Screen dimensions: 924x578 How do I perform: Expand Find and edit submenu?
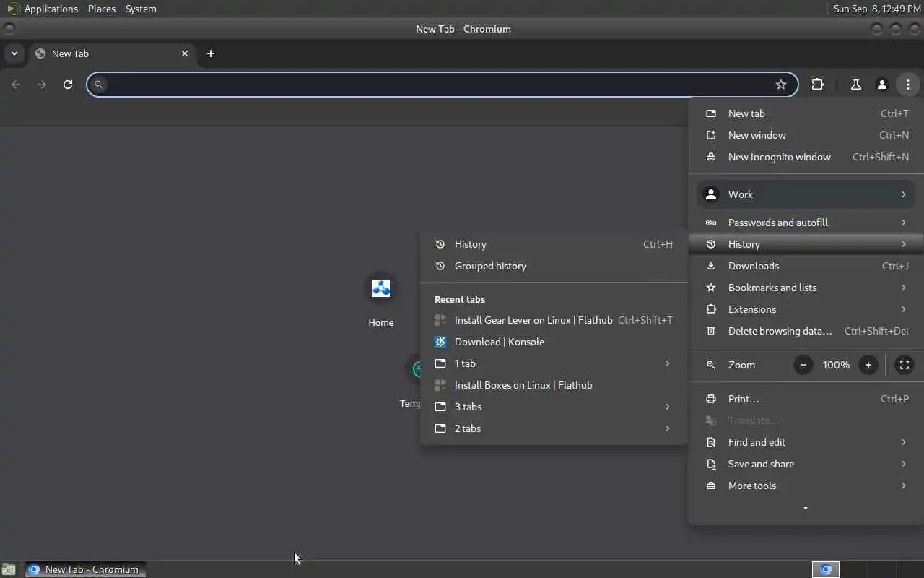coord(806,442)
